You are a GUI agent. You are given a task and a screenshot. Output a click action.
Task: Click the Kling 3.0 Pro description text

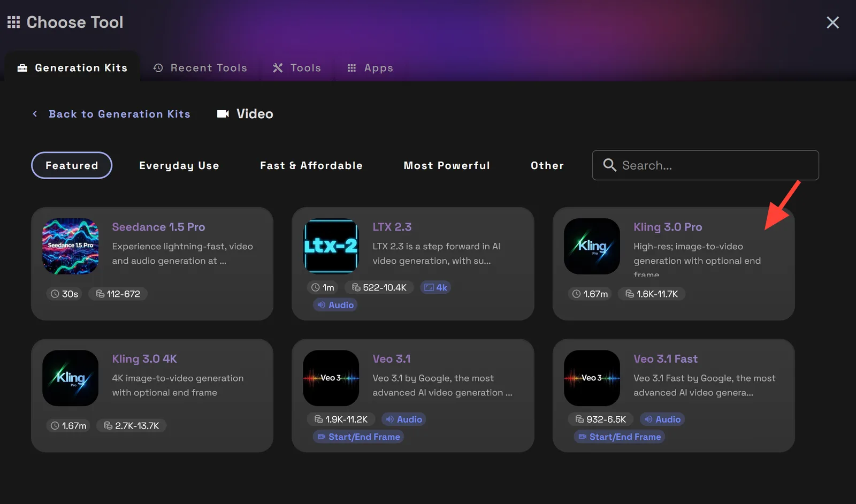[697, 260]
